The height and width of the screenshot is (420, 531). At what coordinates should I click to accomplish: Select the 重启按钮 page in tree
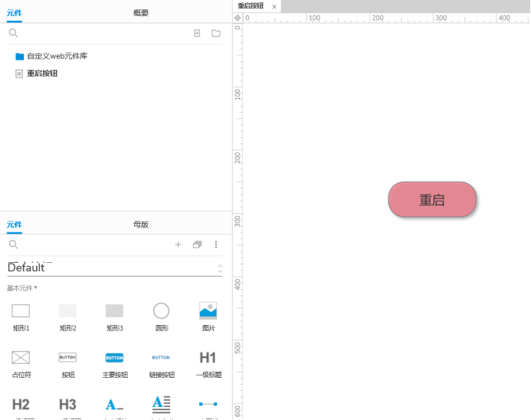point(37,73)
